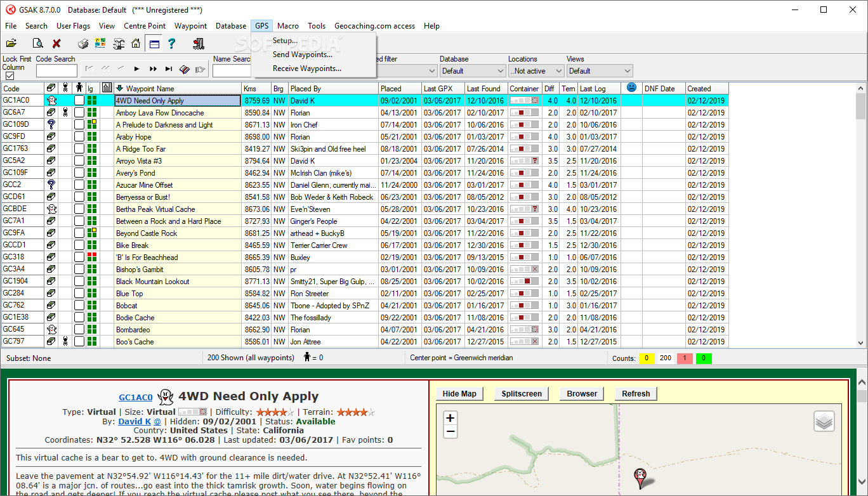Sort by Waypoint Name column header
868x496 pixels.
pos(177,88)
